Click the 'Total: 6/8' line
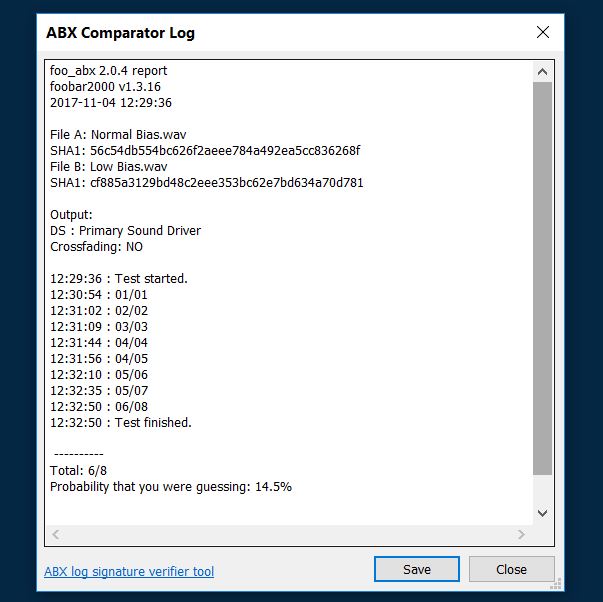 pos(78,470)
